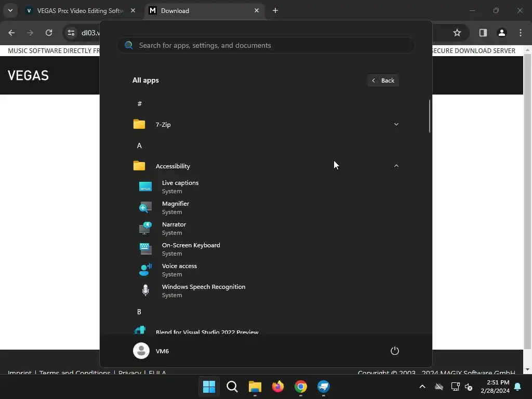Go Back from All apps

(383, 81)
